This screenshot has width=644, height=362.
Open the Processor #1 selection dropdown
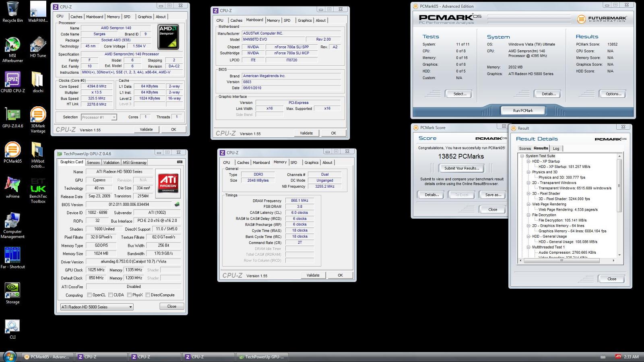99,117
